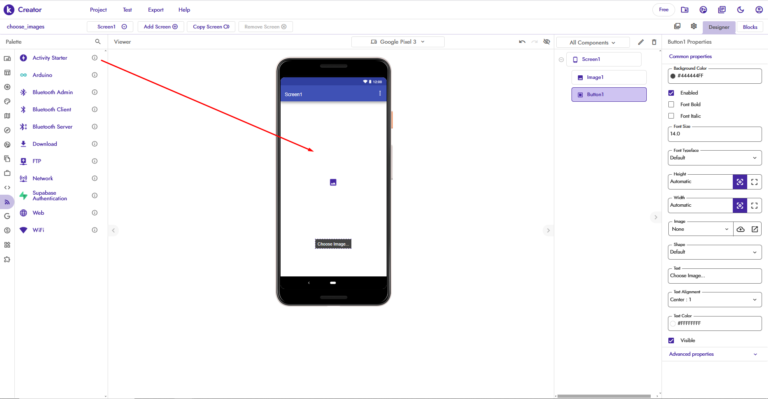Open the Utilities briefcase palette category
768x399 pixels.
coord(7,173)
